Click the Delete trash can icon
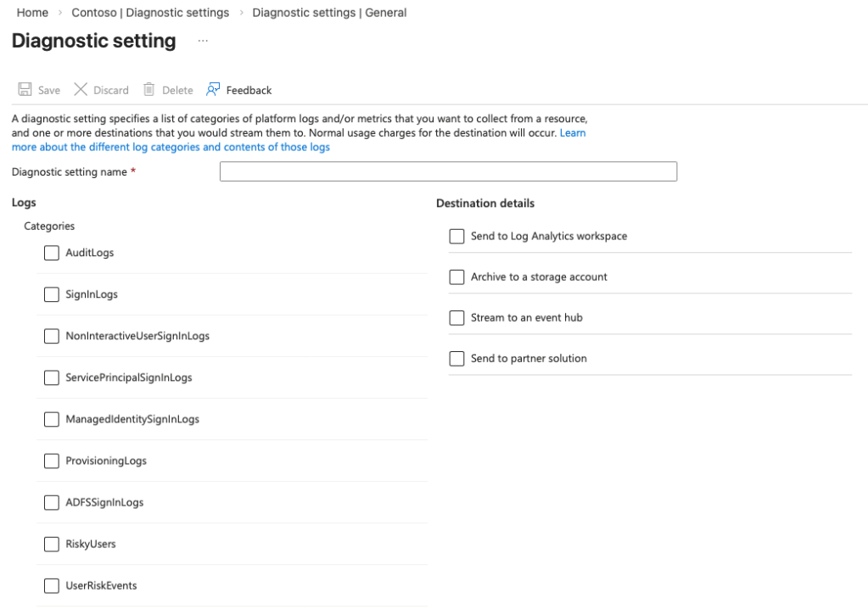868x615 pixels. tap(149, 90)
